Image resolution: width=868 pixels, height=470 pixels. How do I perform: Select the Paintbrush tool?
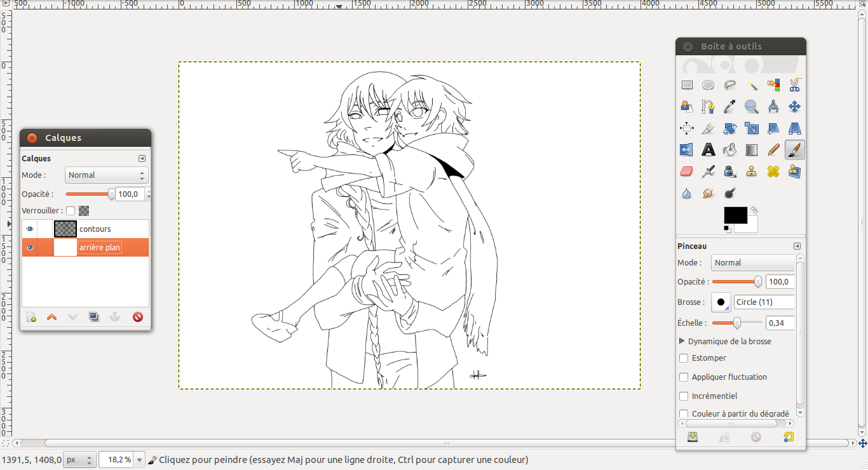point(795,150)
